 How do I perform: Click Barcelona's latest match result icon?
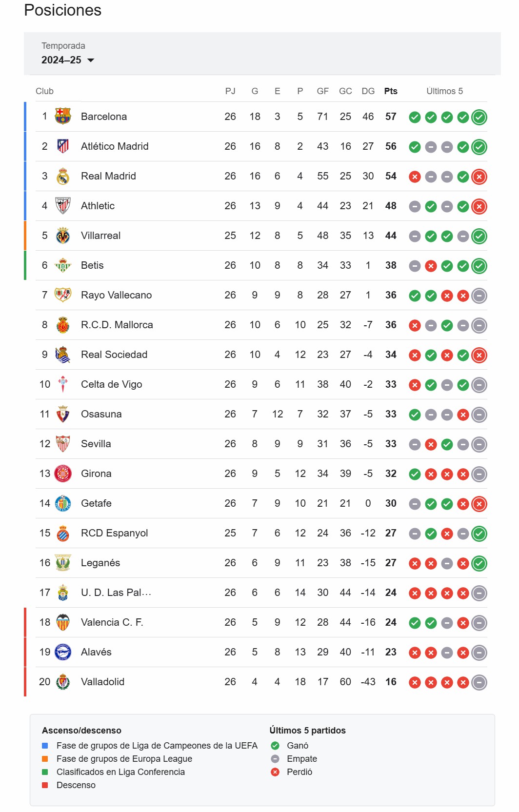click(x=479, y=117)
